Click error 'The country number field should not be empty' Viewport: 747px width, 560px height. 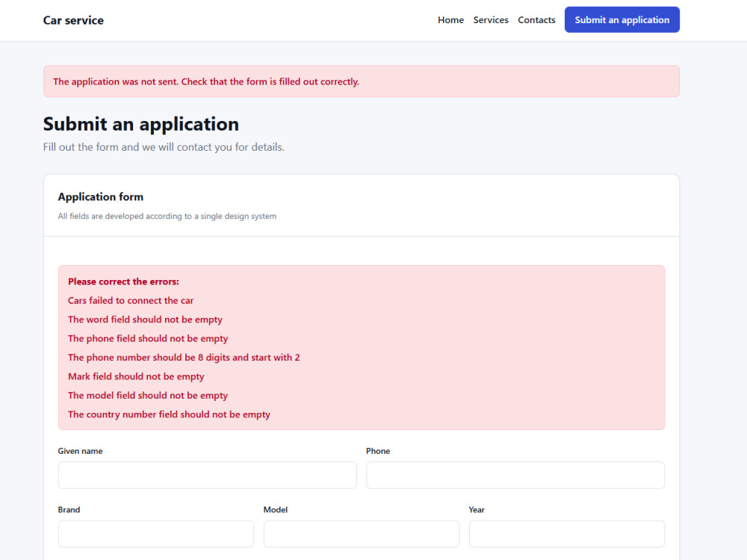pyautogui.click(x=169, y=414)
